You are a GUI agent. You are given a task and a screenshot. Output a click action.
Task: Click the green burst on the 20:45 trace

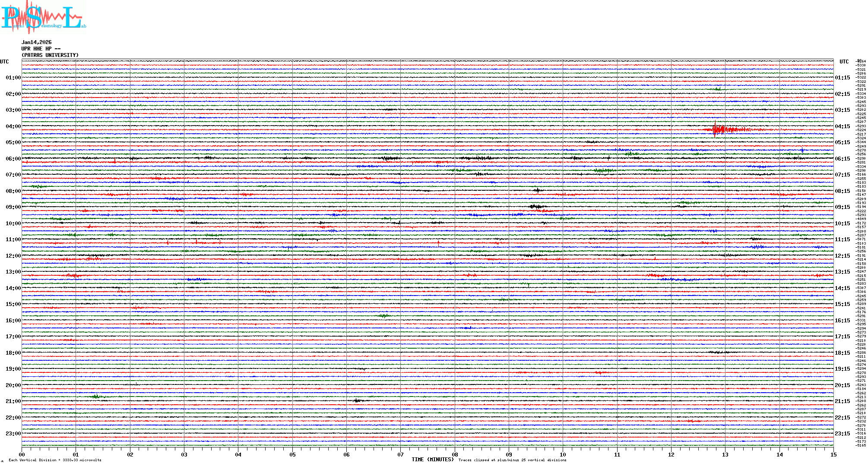[x=96, y=396]
